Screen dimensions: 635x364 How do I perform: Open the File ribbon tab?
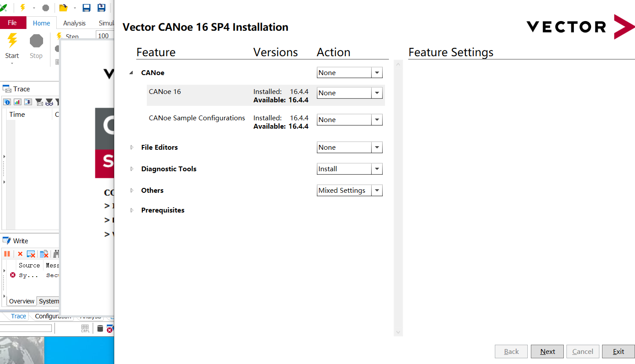12,23
